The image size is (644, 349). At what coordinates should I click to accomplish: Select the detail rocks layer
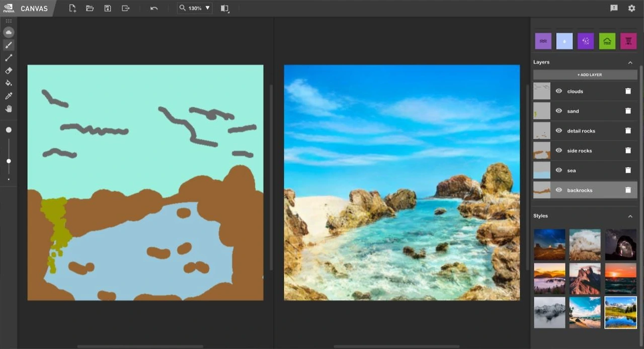tap(581, 131)
